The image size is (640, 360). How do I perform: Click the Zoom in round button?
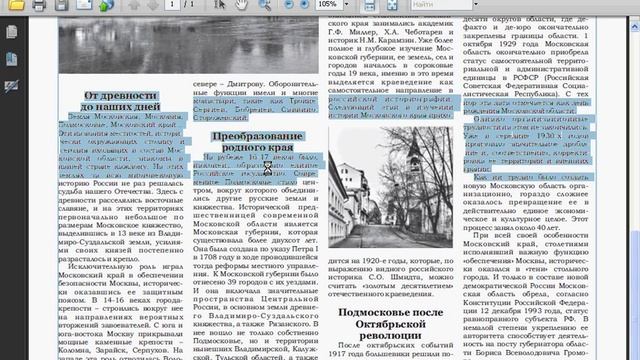304,4
